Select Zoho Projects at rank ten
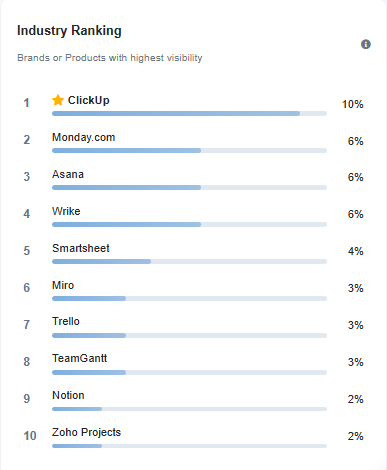Viewport: 387px width, 470px height. [86, 432]
